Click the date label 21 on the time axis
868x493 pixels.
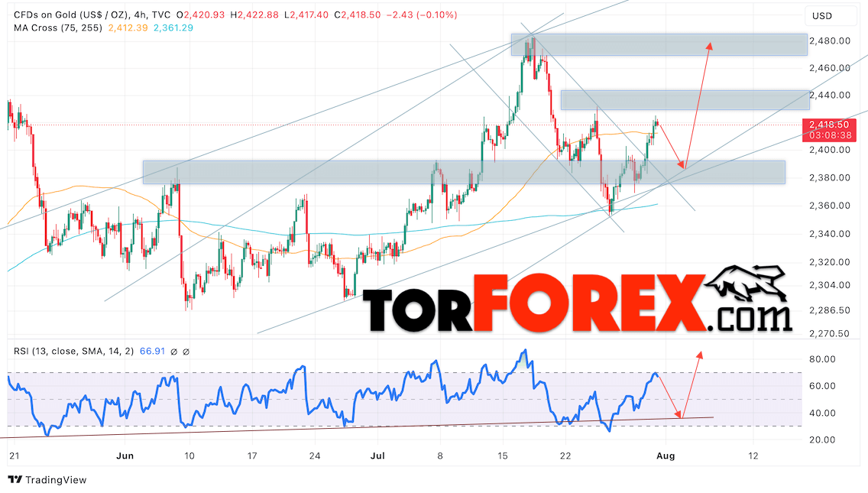[x=15, y=456]
